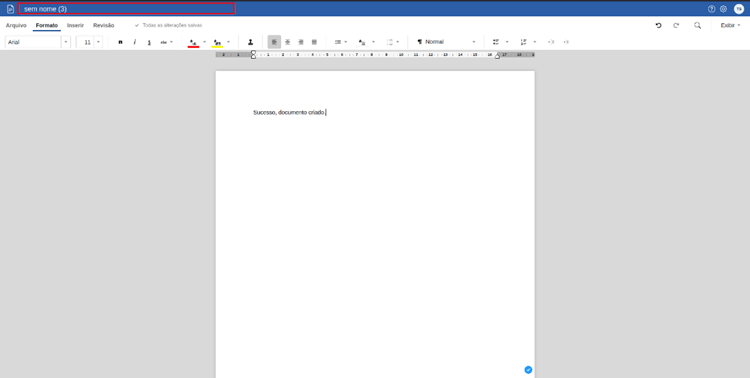The width and height of the screenshot is (750, 378).
Task: Click the right indent marker on the ruler
Action: pyautogui.click(x=497, y=56)
